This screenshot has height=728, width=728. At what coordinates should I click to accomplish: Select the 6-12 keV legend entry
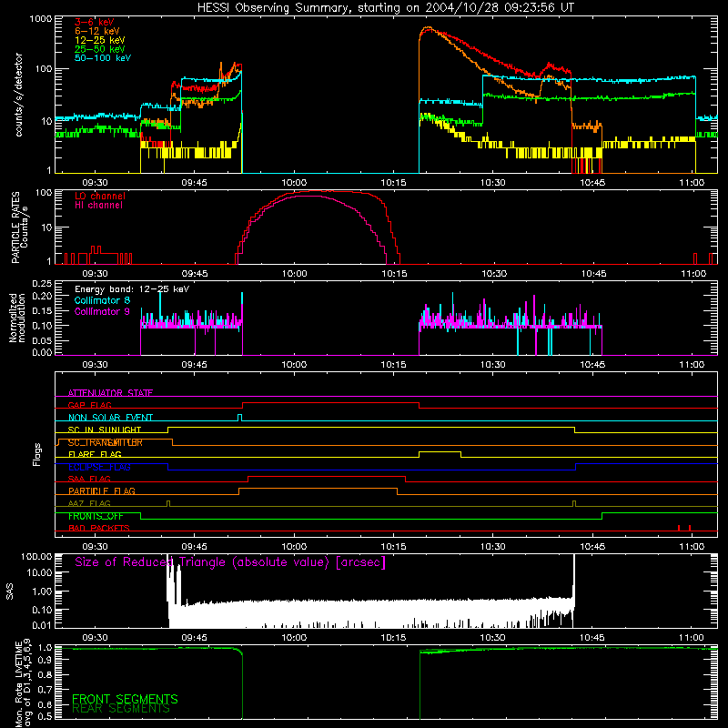point(97,31)
